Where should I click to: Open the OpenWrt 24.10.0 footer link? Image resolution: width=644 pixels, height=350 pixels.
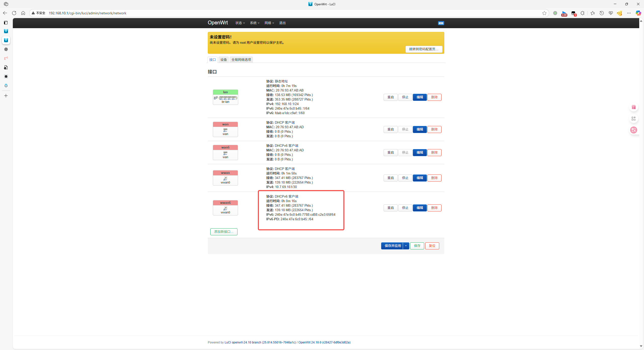325,342
